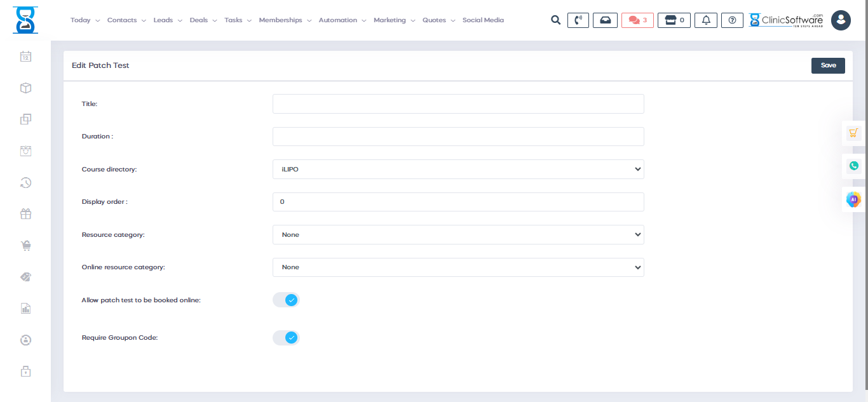Click the gift icon in sidebar
Image resolution: width=868 pixels, height=402 pixels.
(x=25, y=214)
